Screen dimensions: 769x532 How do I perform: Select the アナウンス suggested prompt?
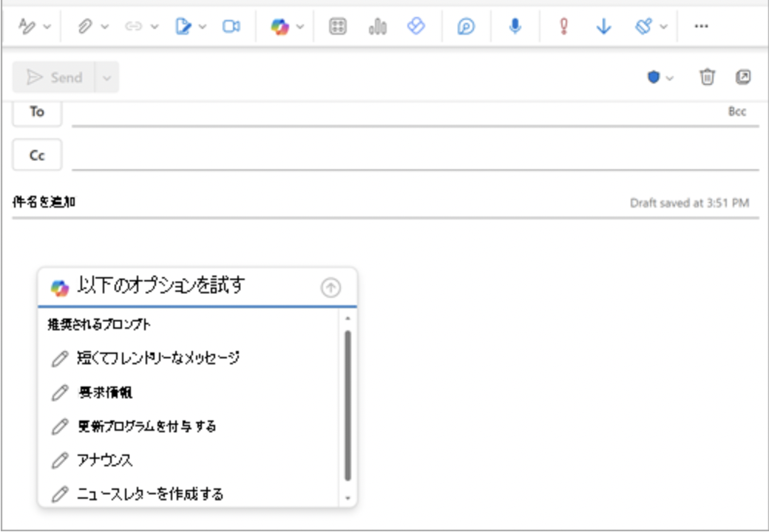(x=104, y=460)
